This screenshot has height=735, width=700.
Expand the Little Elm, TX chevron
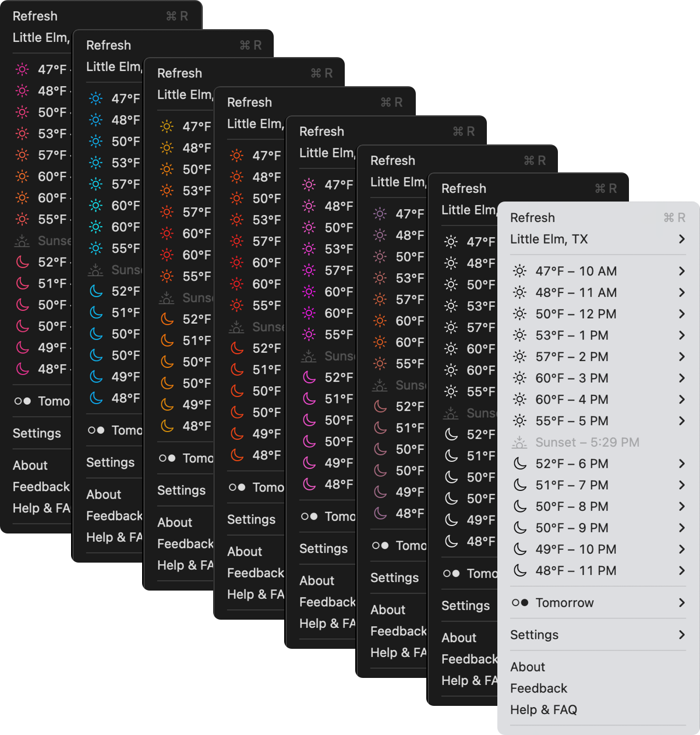coord(681,239)
